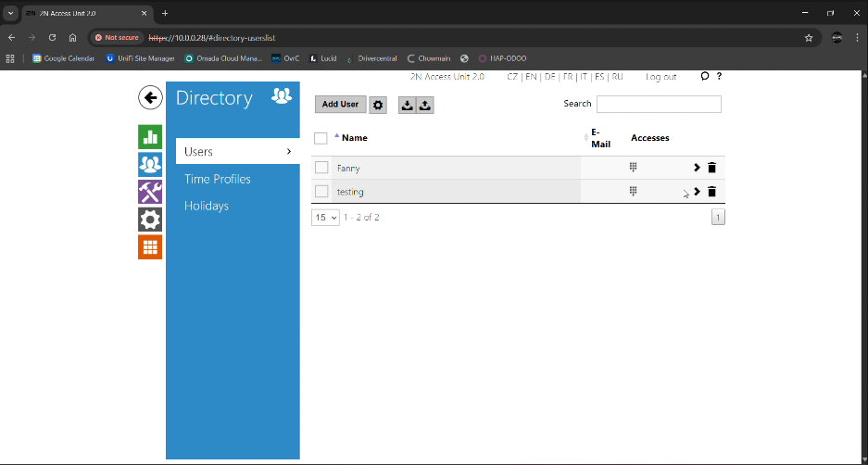
Task: Click the export users upload icon
Action: (x=425, y=106)
